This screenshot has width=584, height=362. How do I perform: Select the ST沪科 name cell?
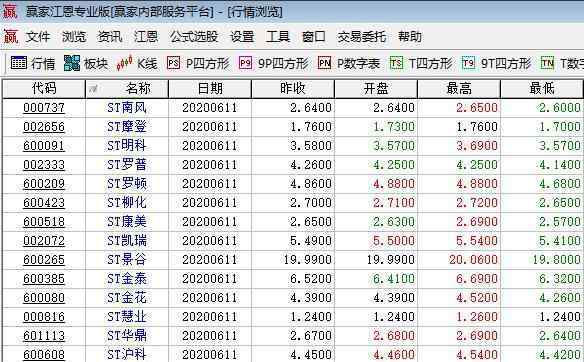tap(127, 355)
